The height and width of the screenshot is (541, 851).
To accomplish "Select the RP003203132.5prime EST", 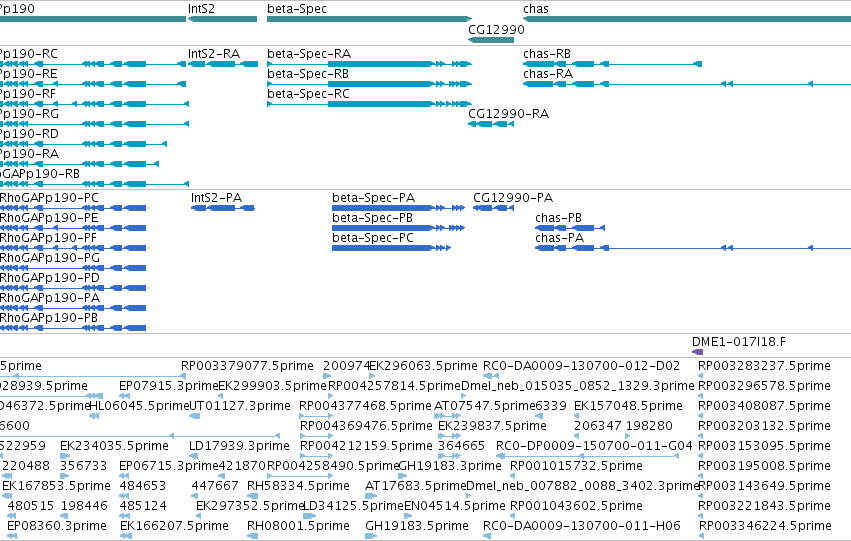I will click(701, 436).
